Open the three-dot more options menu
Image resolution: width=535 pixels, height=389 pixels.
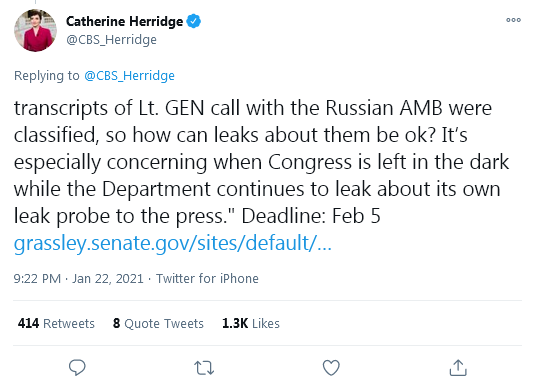514,20
